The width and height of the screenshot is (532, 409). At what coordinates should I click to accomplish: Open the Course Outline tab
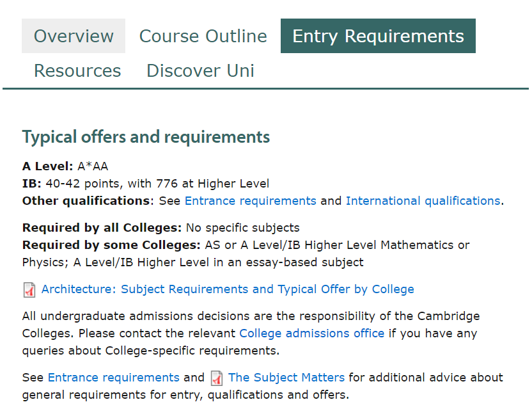tap(203, 36)
